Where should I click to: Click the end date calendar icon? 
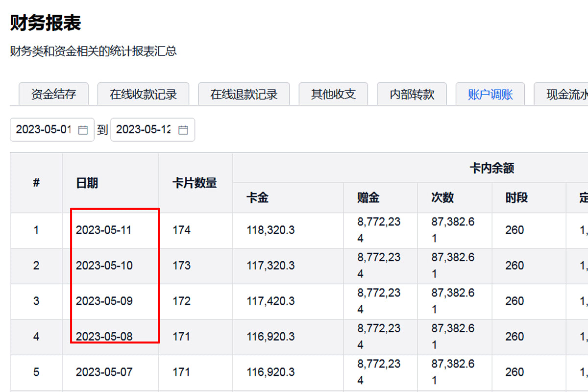click(x=183, y=130)
